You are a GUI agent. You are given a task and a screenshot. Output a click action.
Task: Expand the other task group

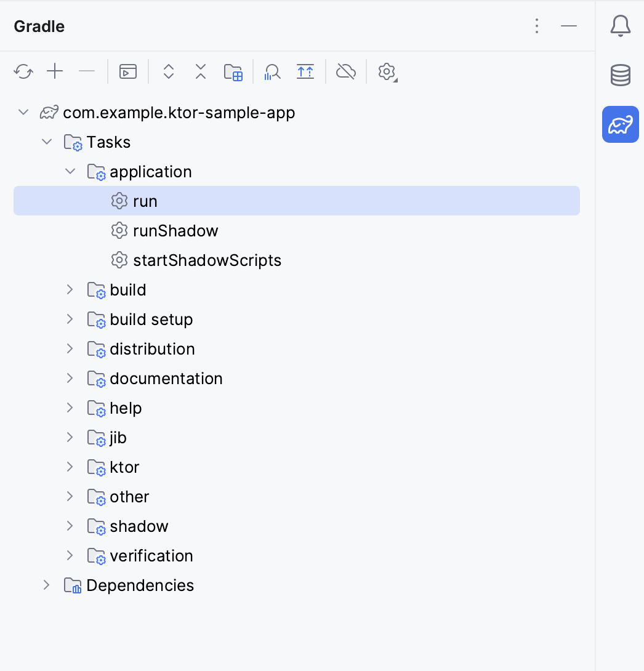point(70,496)
